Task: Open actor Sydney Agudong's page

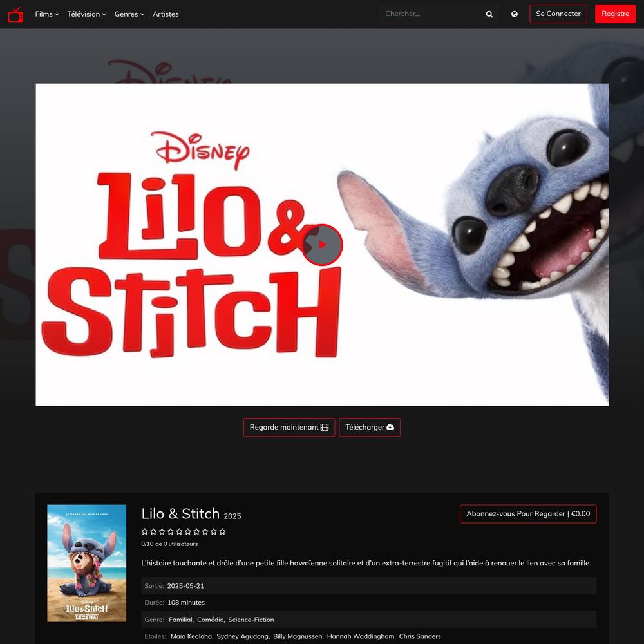Action: [242, 636]
